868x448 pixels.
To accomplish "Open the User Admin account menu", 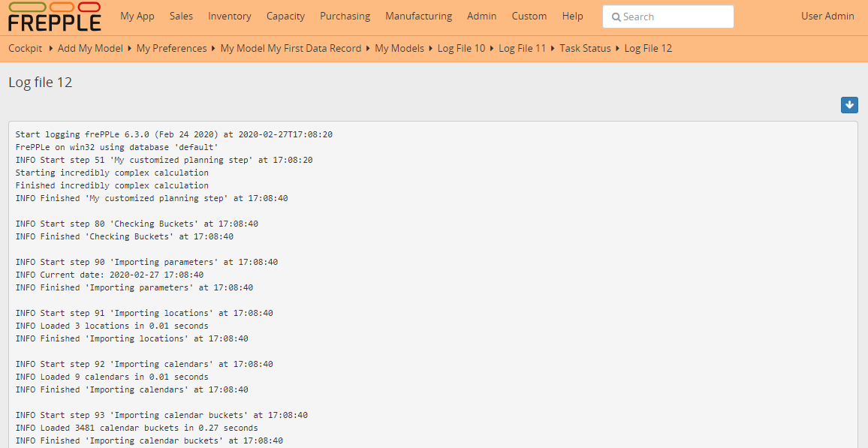I will point(827,16).
